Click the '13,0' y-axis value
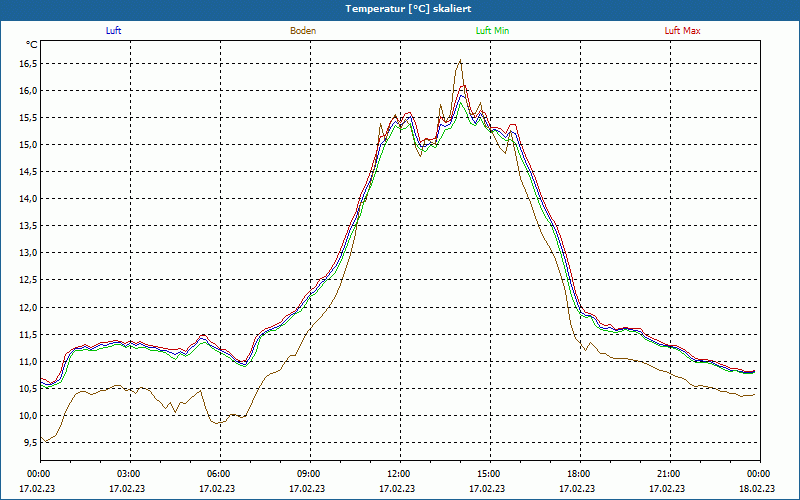The image size is (800, 500). click(29, 253)
